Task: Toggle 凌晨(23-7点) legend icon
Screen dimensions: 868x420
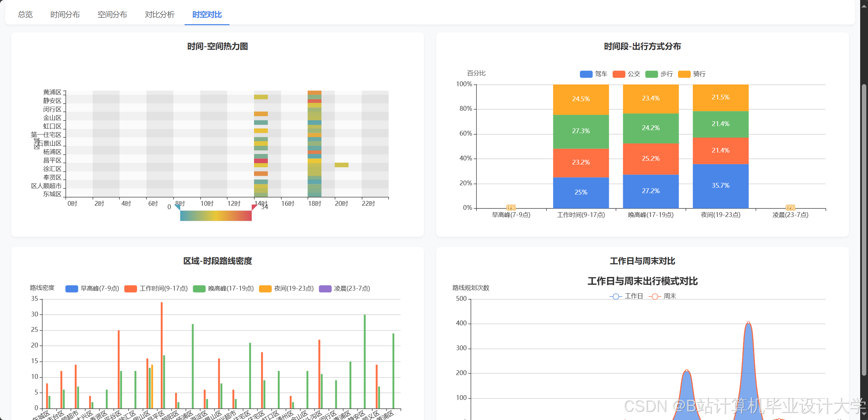Action: point(325,289)
